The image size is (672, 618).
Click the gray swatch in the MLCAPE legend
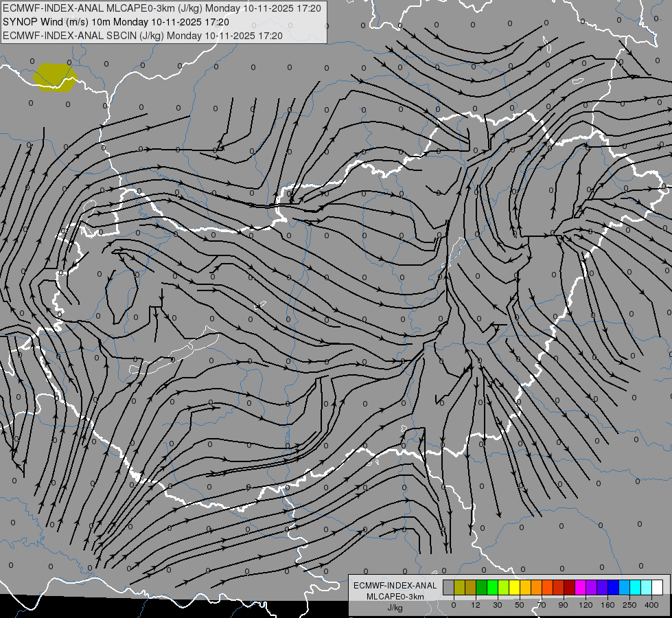[x=448, y=588]
